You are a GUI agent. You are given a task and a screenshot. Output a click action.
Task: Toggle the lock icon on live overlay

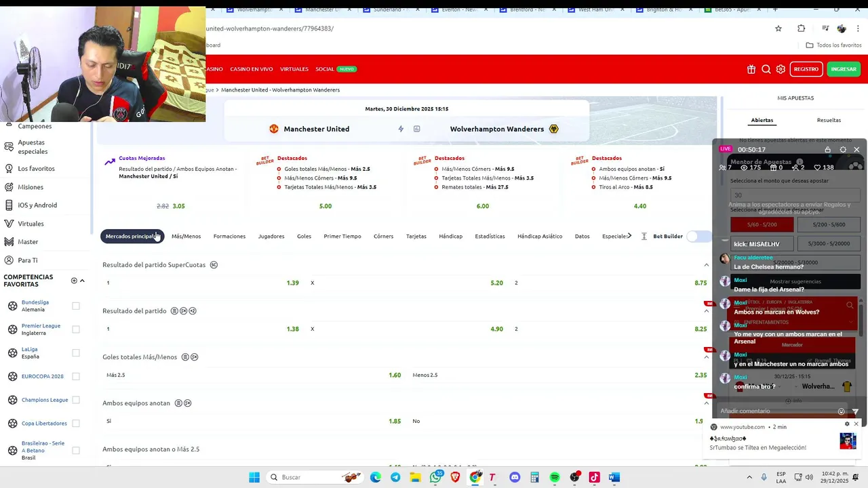point(828,149)
